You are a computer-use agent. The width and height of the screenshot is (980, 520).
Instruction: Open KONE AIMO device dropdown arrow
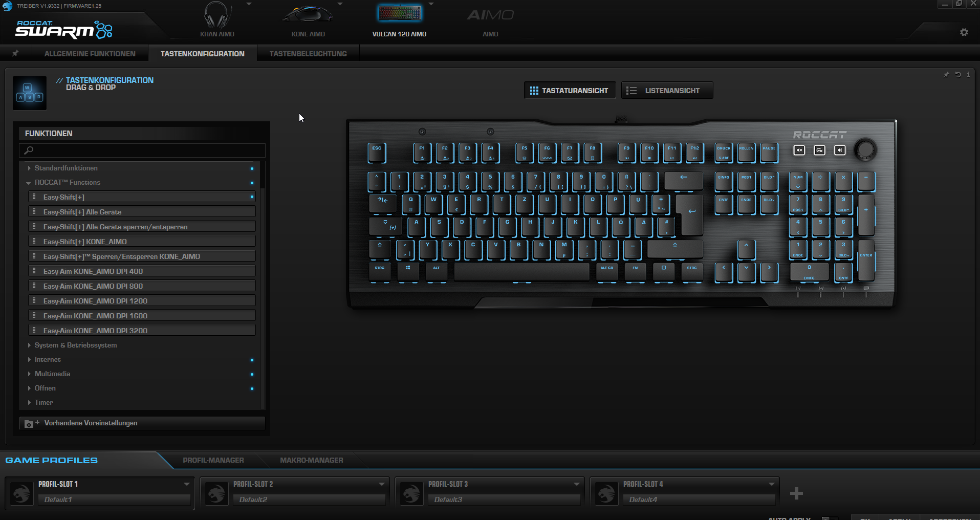340,4
